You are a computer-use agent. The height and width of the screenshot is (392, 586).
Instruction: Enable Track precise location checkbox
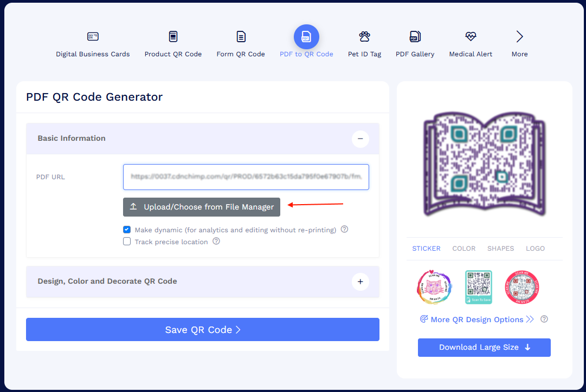pyautogui.click(x=127, y=241)
